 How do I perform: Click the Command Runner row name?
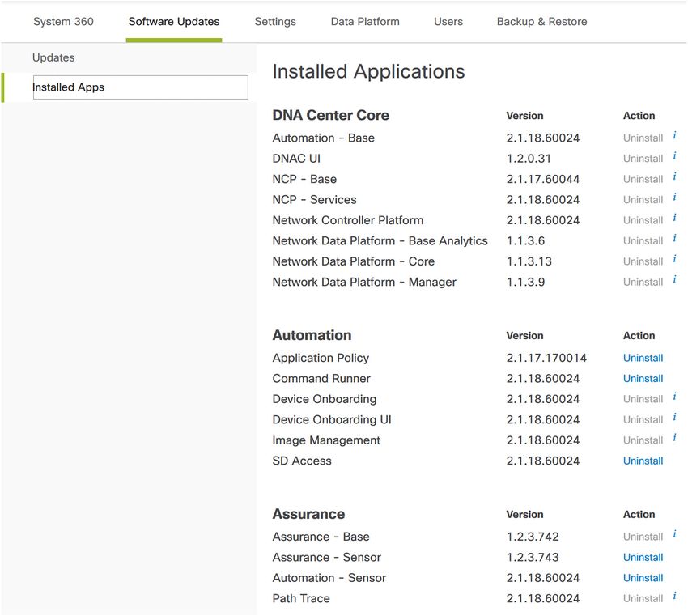tap(321, 379)
